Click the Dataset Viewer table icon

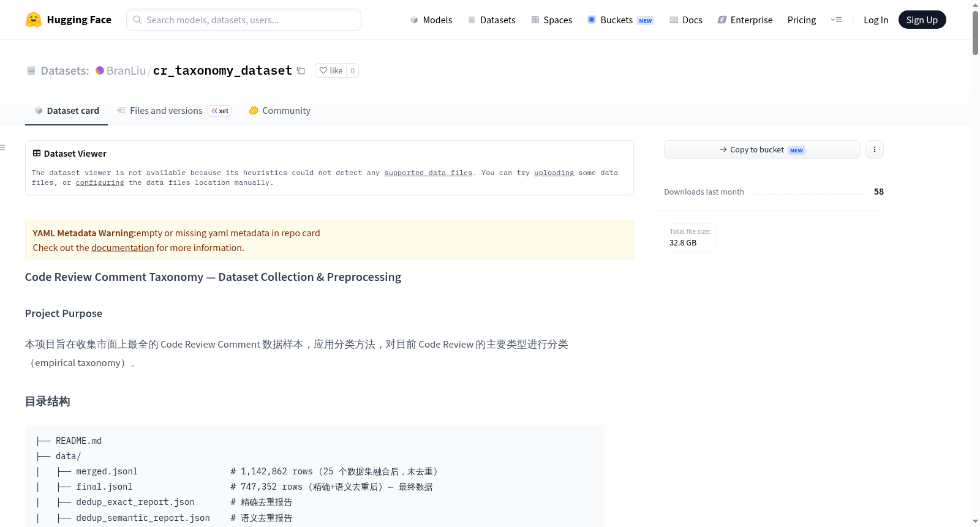point(37,154)
